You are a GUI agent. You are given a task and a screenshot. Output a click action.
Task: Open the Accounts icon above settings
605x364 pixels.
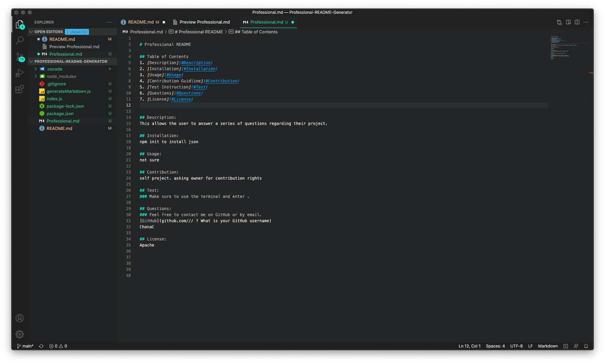[19, 318]
